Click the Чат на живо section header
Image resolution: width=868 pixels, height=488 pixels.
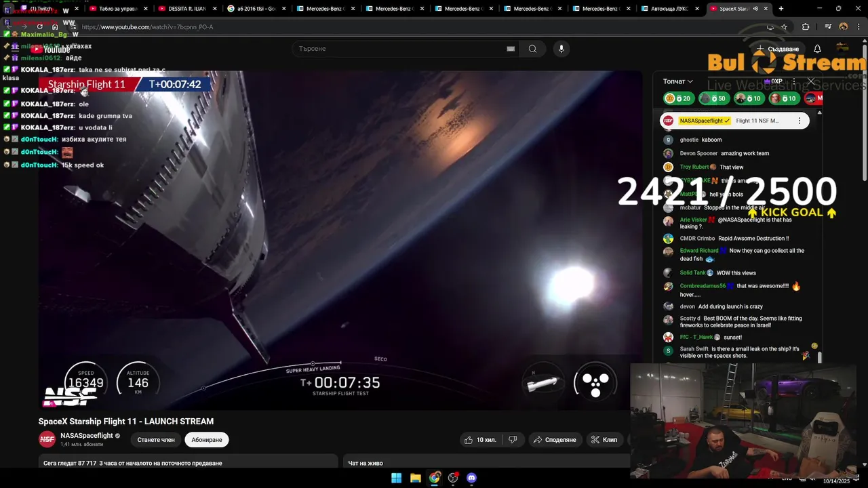[366, 463]
